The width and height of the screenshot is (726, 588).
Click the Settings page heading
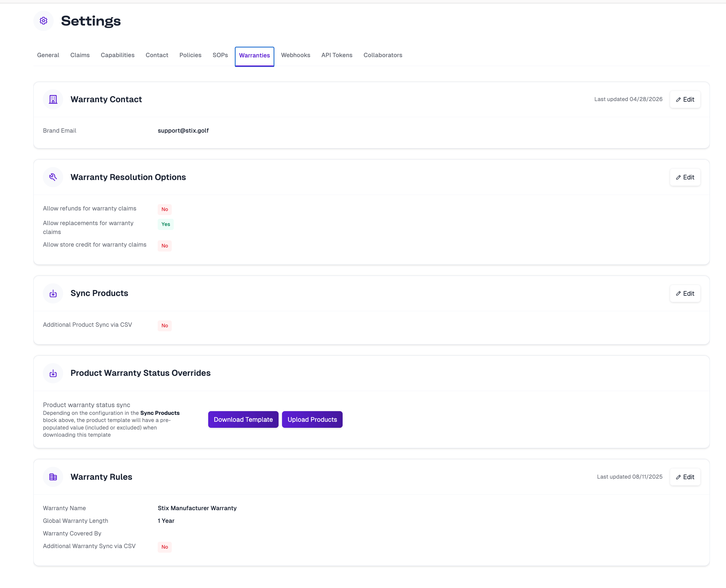[x=91, y=21]
